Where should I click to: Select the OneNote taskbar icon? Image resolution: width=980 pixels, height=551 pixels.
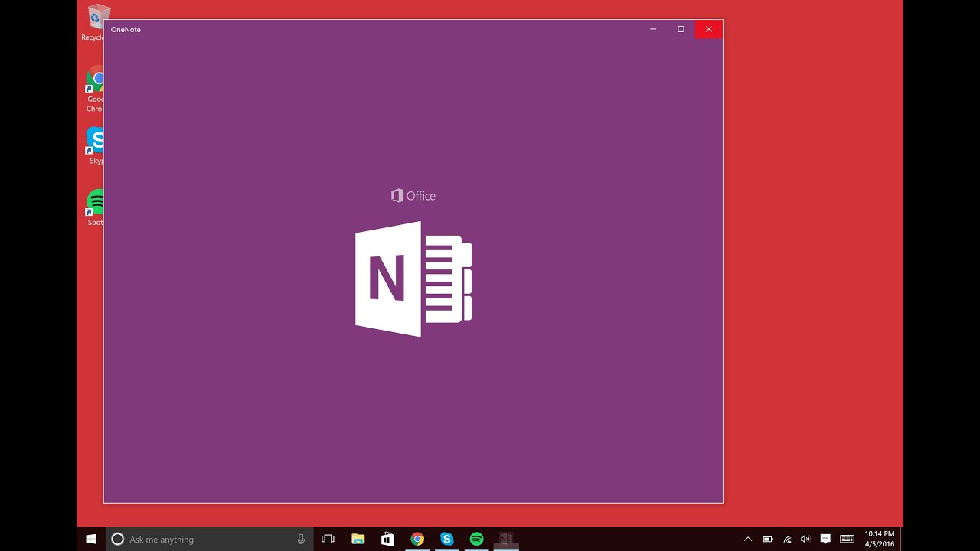(506, 539)
